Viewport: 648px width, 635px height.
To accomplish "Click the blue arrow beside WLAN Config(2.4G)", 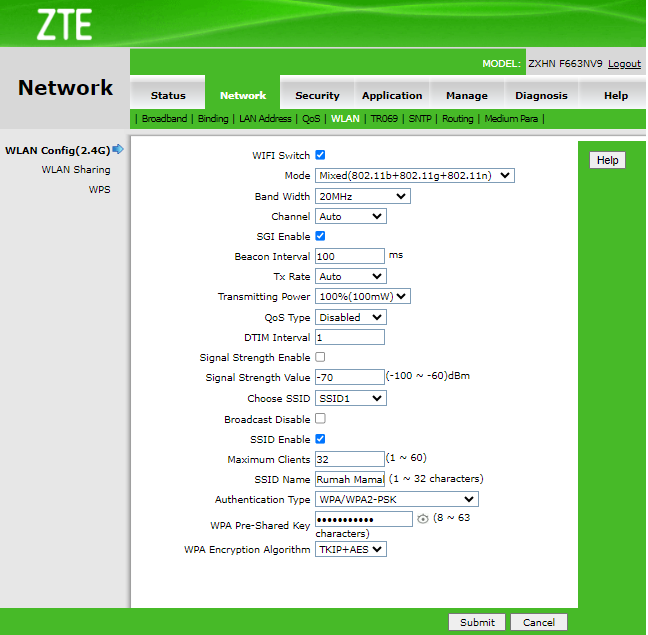I will [x=118, y=150].
